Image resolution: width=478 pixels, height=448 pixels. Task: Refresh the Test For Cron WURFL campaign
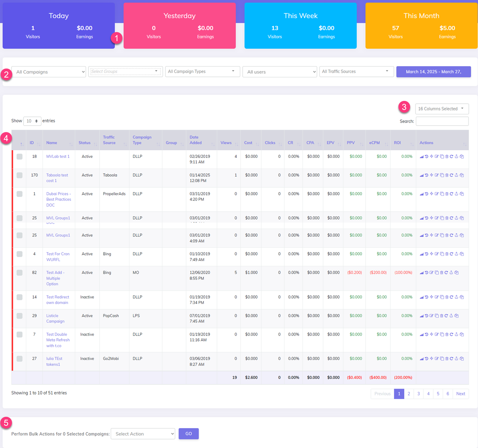pyautogui.click(x=452, y=253)
